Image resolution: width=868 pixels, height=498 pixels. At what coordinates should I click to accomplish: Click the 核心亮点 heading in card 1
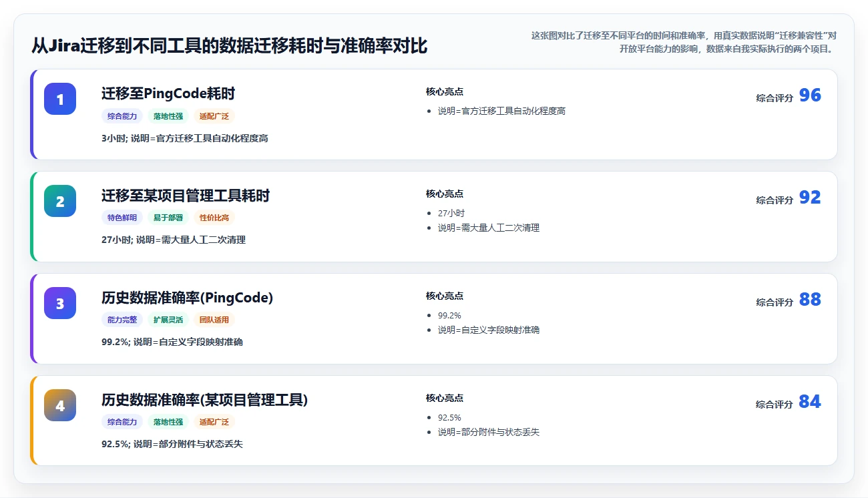(x=445, y=91)
